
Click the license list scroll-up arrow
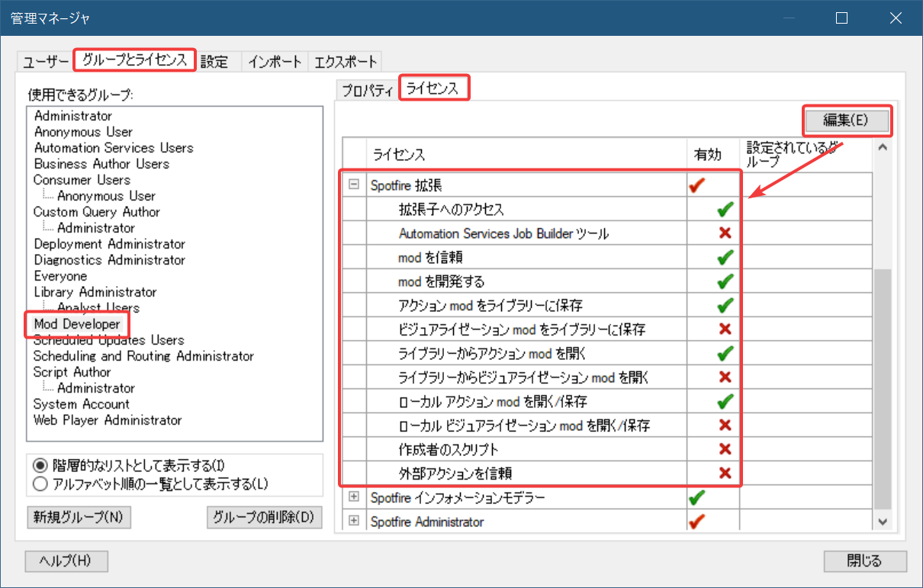pyautogui.click(x=883, y=148)
